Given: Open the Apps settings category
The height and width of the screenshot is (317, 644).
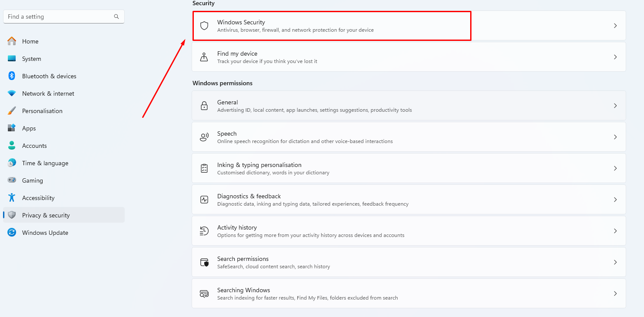Looking at the screenshot, I should pos(64,128).
